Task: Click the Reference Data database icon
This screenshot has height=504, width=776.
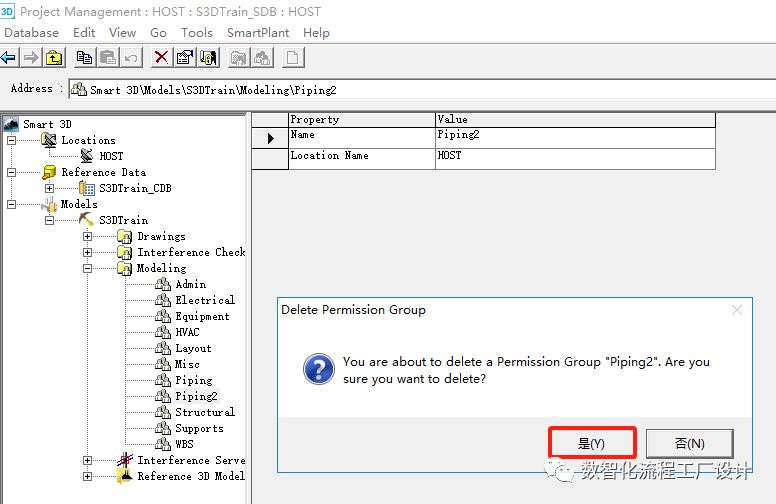Action: [x=49, y=172]
